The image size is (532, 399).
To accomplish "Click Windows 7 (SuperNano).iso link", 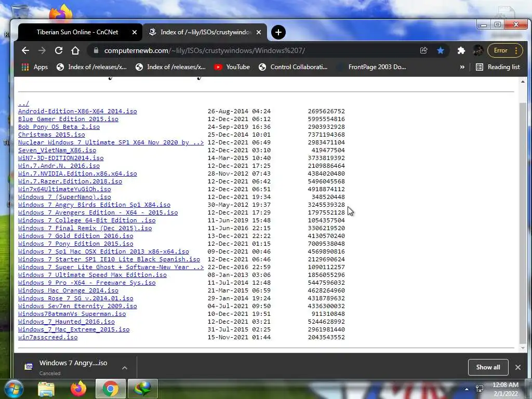I will (x=64, y=197).
